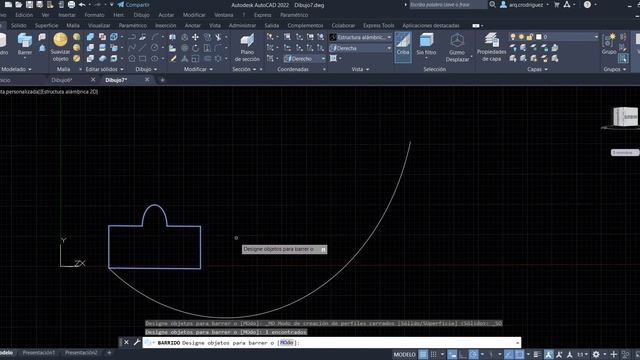
Task: Select the Polygon tool in Dibujo panel
Action: click(132, 59)
